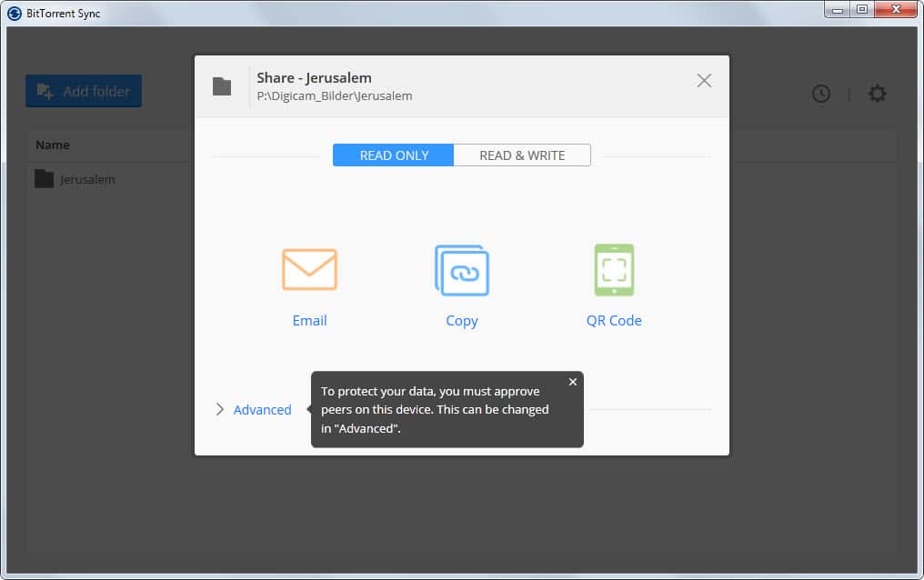This screenshot has height=580, width=924.
Task: Switch to READ & WRITE permission
Action: (522, 155)
